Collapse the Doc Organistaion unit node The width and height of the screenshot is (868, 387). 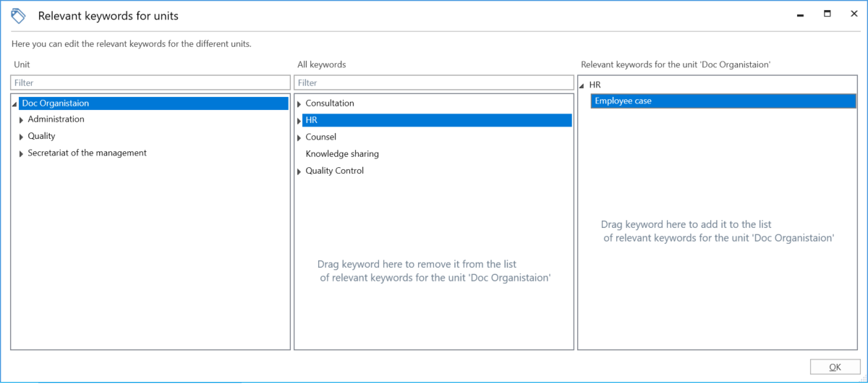click(x=15, y=104)
